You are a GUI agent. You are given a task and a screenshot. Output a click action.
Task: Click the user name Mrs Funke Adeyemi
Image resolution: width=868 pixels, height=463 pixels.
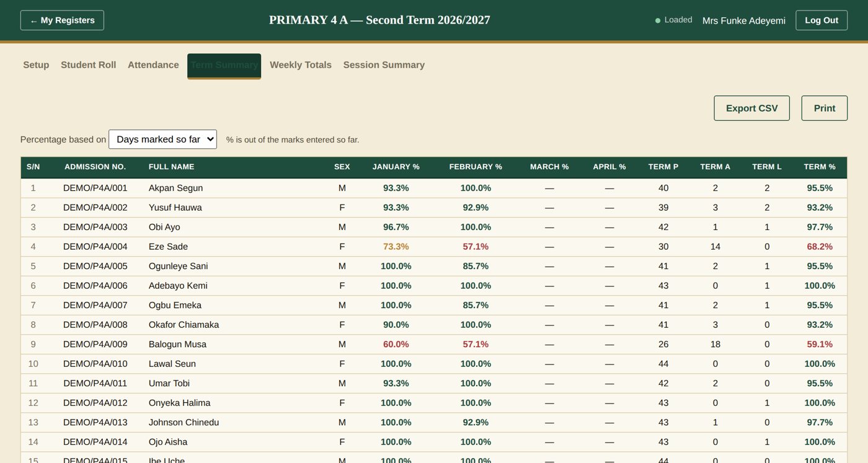point(743,20)
